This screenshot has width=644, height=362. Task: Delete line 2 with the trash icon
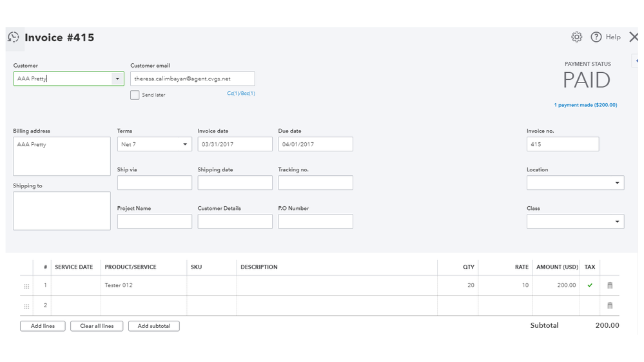tap(610, 305)
